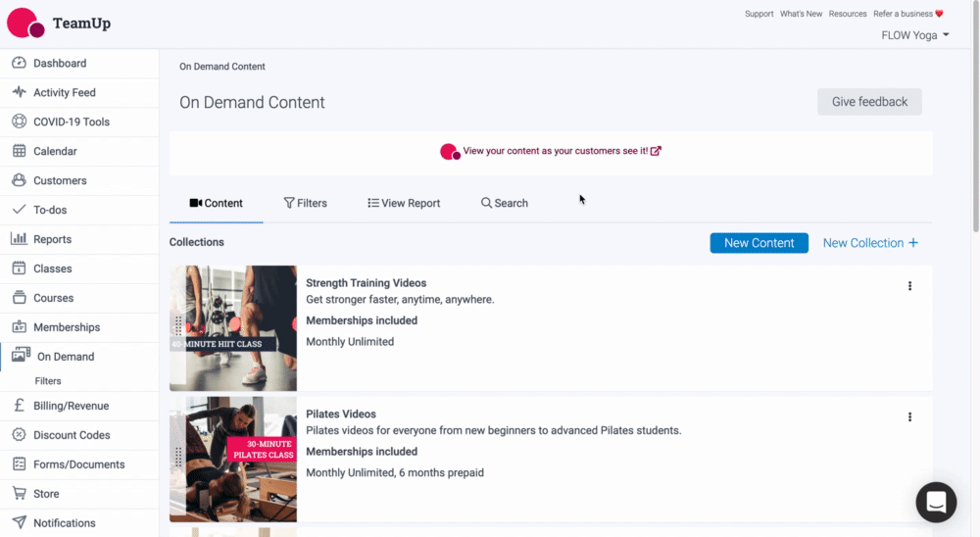Click the Discount Codes badge icon
This screenshot has height=537, width=980.
[x=19, y=435]
